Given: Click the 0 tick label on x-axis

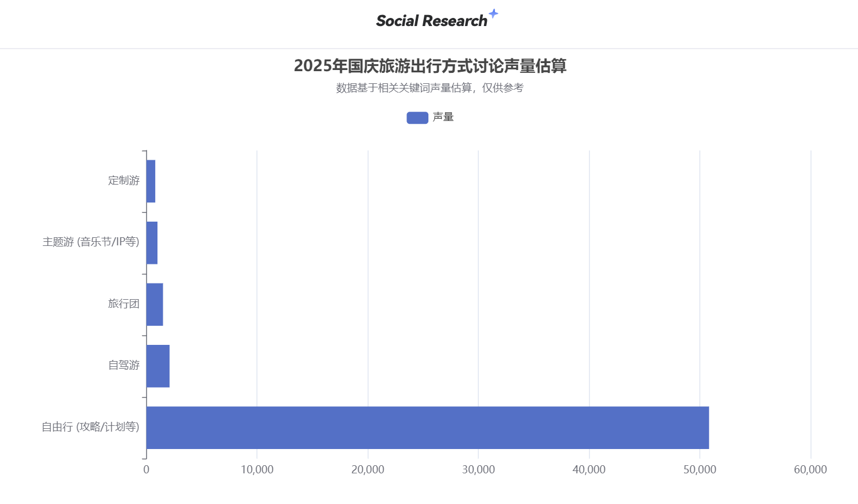Looking at the screenshot, I should [x=146, y=470].
